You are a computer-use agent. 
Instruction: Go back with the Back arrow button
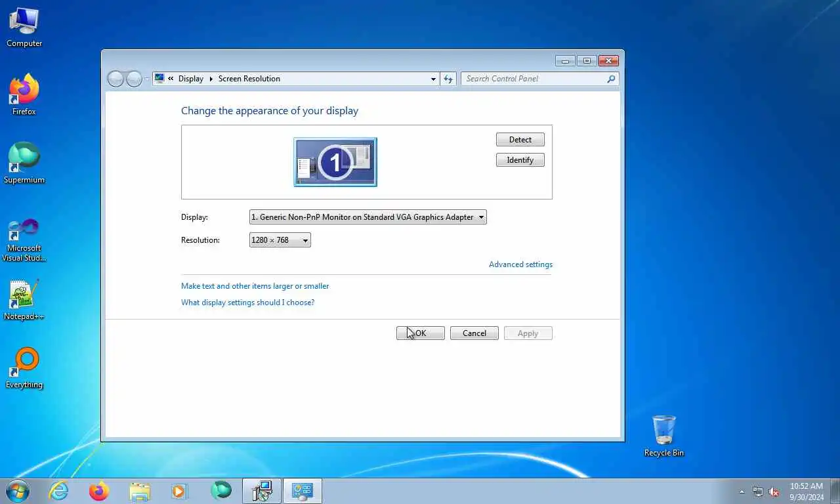[x=115, y=79]
